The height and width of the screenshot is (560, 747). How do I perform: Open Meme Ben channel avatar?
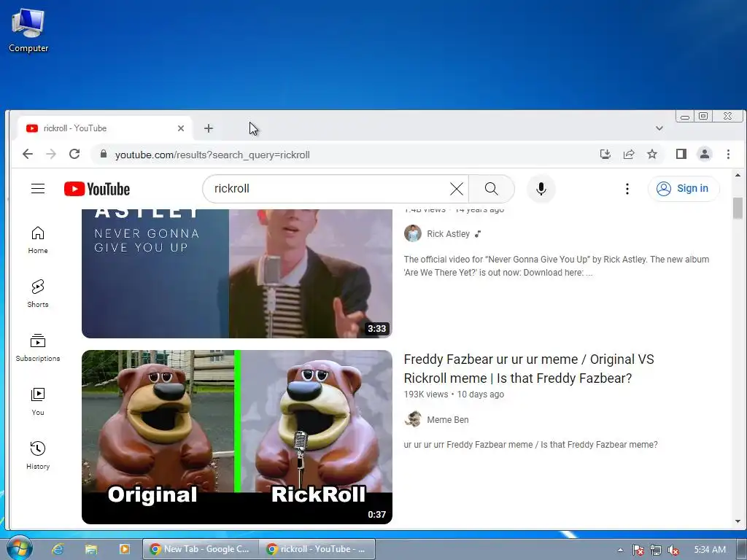pyautogui.click(x=413, y=419)
